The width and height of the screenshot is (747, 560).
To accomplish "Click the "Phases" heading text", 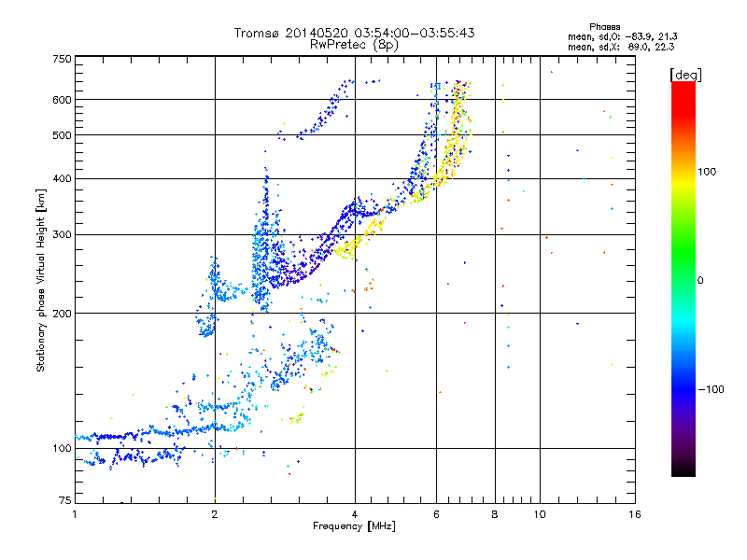I will (x=604, y=27).
